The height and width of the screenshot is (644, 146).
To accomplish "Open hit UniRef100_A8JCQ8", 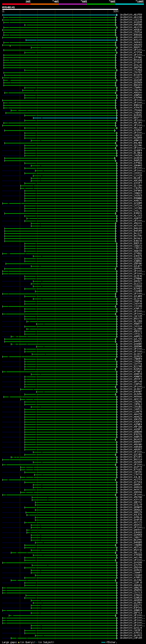I will 131,17.
